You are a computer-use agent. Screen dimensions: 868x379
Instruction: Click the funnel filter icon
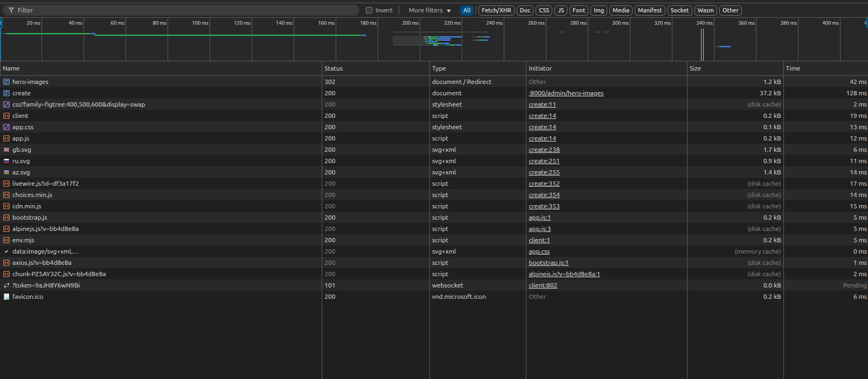pyautogui.click(x=11, y=10)
